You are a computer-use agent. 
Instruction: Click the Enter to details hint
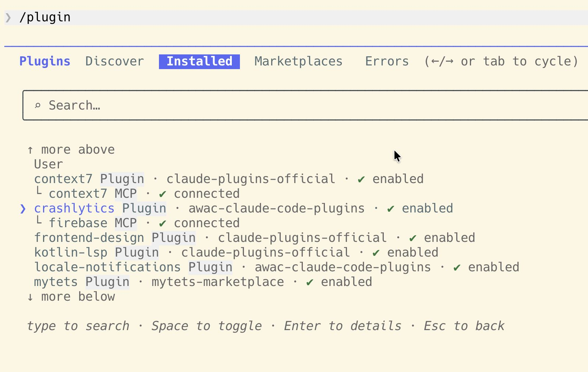[x=343, y=326]
